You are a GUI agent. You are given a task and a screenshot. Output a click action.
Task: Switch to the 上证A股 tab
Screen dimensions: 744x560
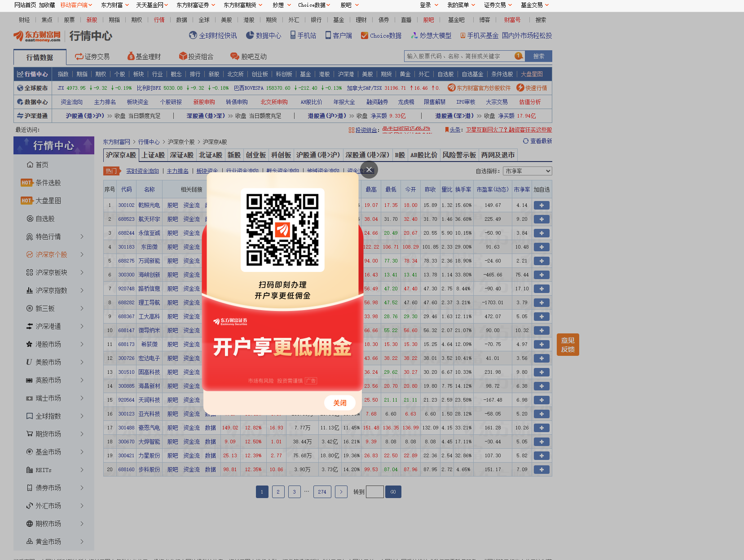(x=153, y=155)
